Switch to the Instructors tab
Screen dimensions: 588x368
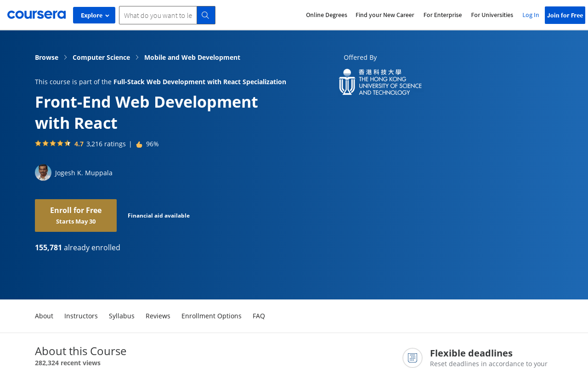point(81,316)
